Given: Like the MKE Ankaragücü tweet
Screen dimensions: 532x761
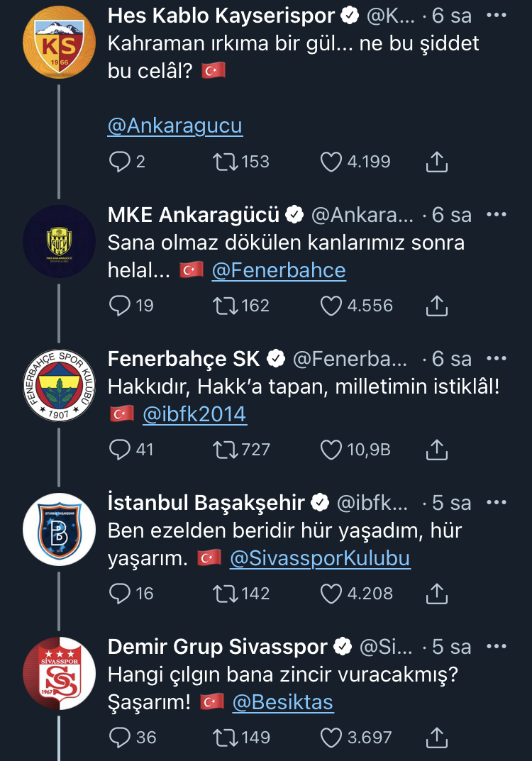Looking at the screenshot, I should [x=331, y=306].
